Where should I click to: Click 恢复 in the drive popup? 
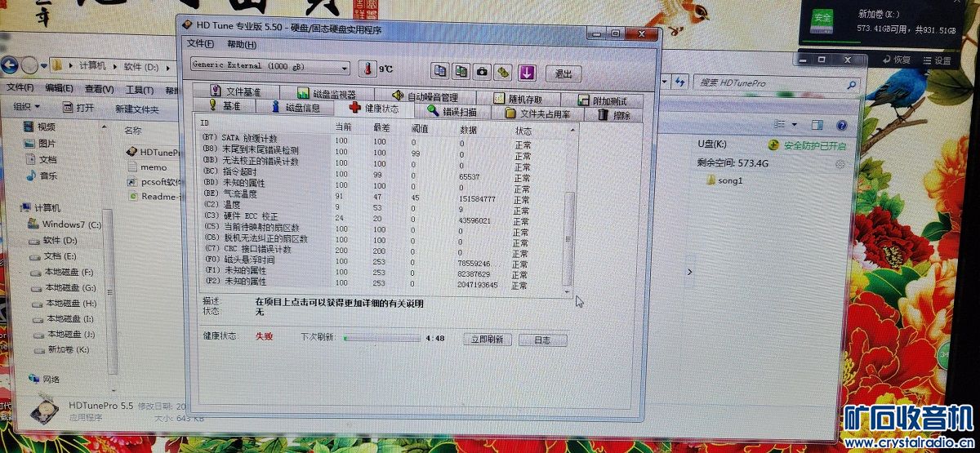click(896, 60)
